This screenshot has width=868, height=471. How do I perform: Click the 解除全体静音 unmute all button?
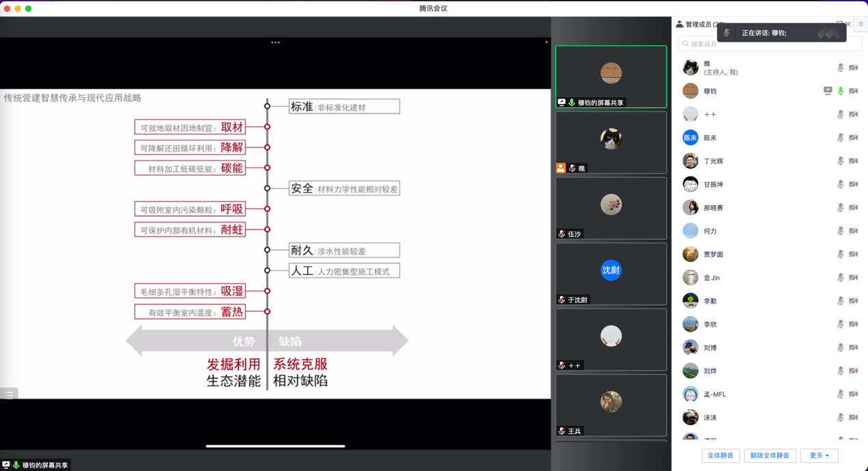pos(770,455)
